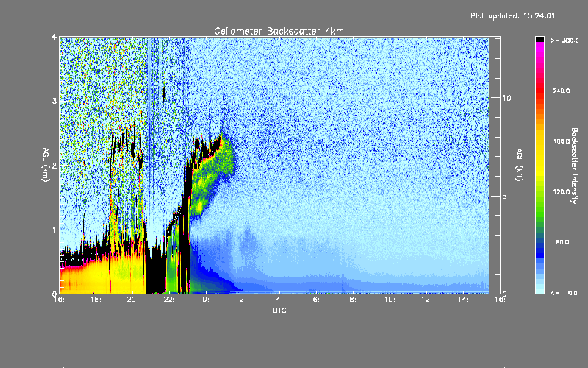Click the '10:' time tick label

click(390, 300)
